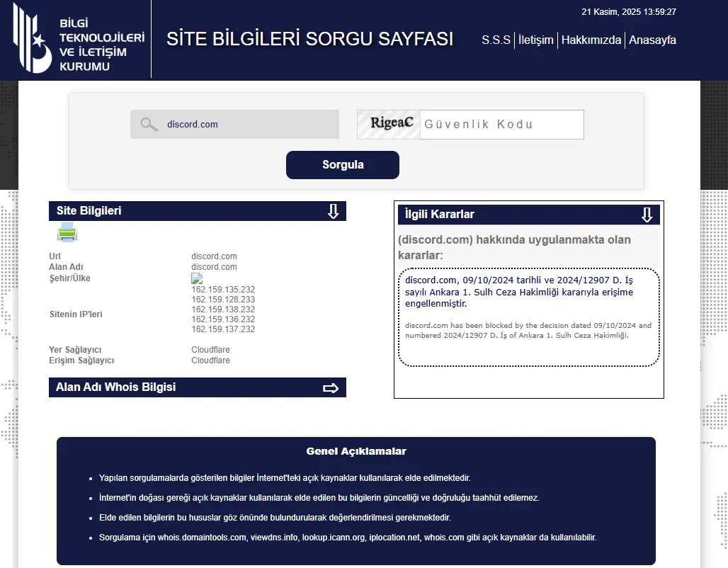Open the İletişim link

535,40
